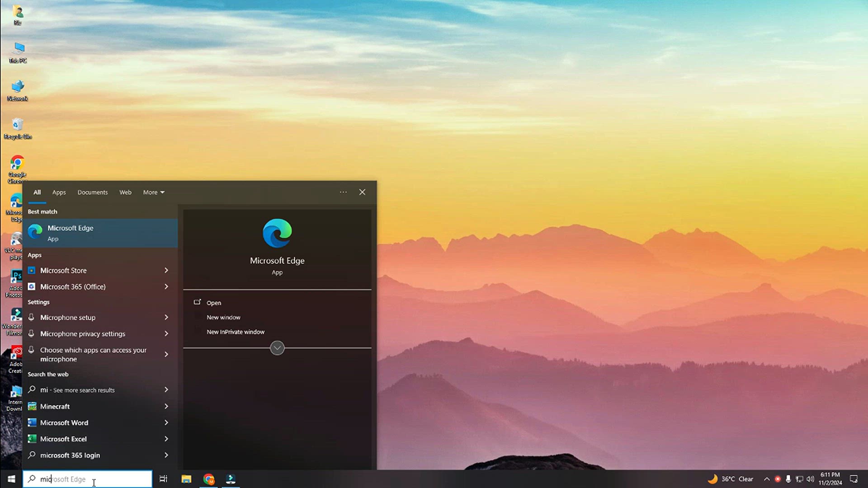
Task: Open Google Chrome desktop shortcut
Action: click(x=17, y=169)
